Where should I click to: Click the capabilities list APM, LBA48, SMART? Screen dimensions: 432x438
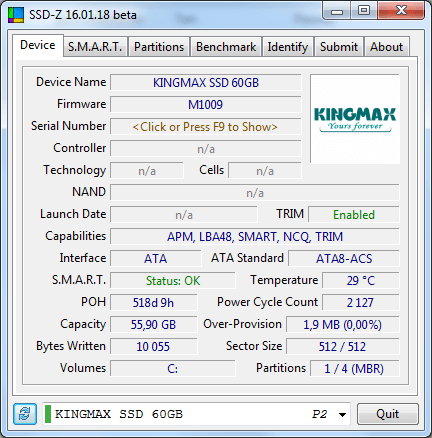pos(255,237)
